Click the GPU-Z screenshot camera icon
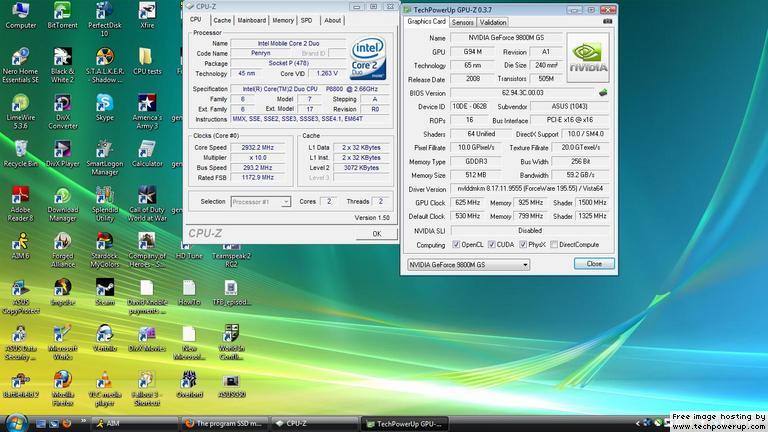 tap(606, 21)
